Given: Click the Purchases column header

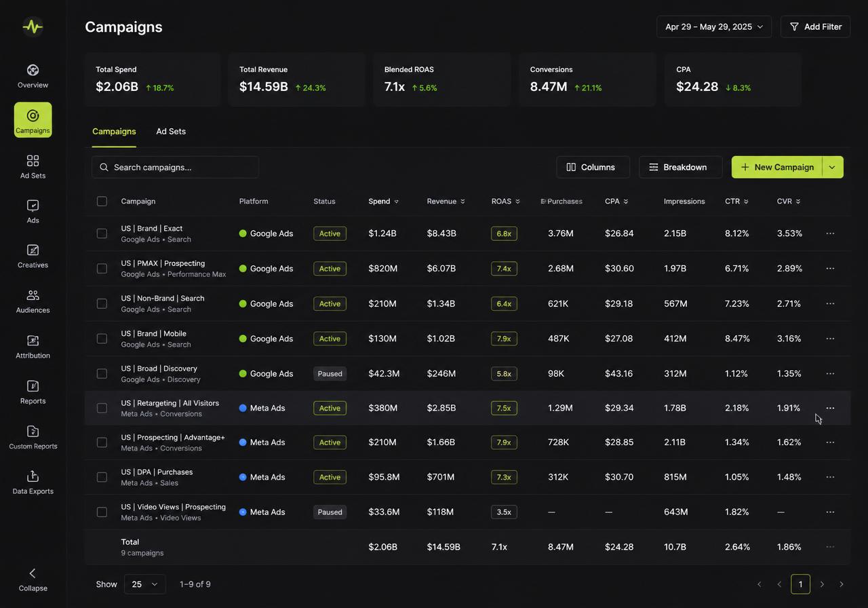Looking at the screenshot, I should pos(561,202).
